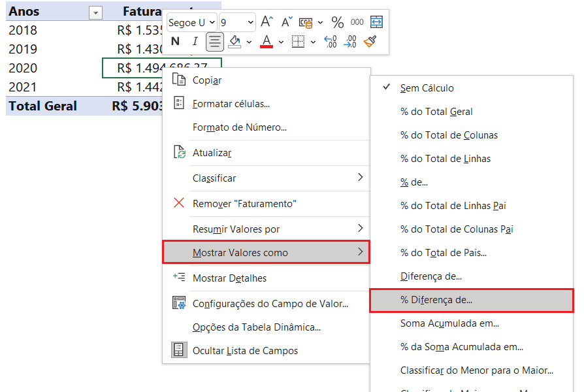
Task: Click the decrease font size icon
Action: pyautogui.click(x=285, y=22)
